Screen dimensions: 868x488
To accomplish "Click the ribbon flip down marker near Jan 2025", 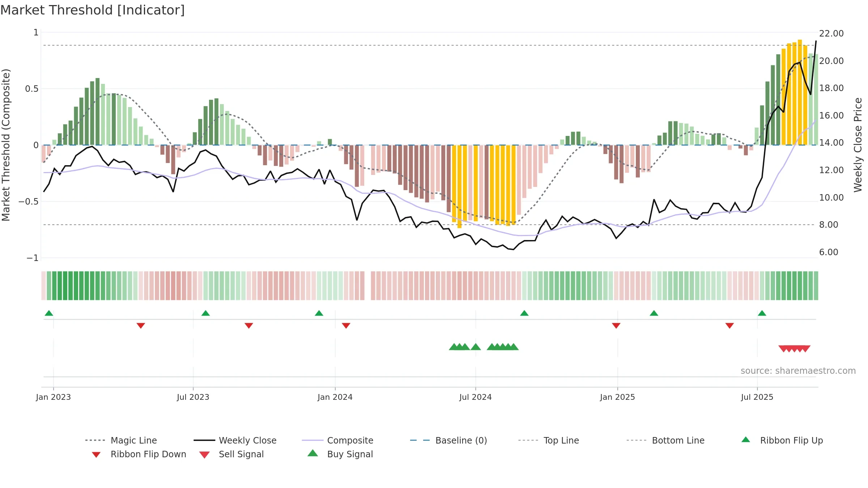I will [616, 326].
